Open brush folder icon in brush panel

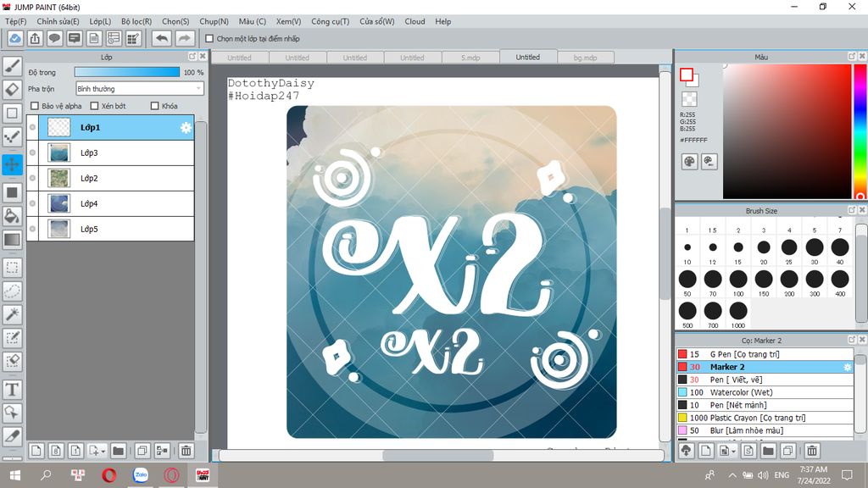coord(768,451)
